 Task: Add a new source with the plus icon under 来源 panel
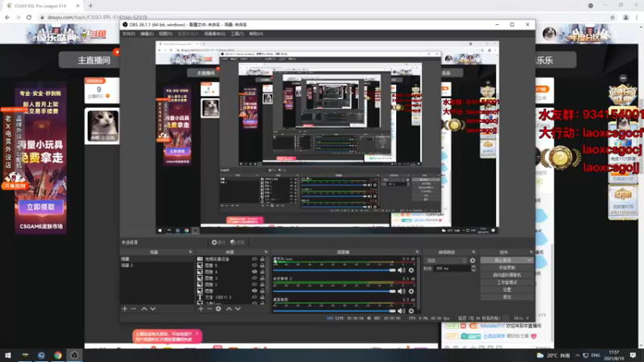(x=200, y=309)
